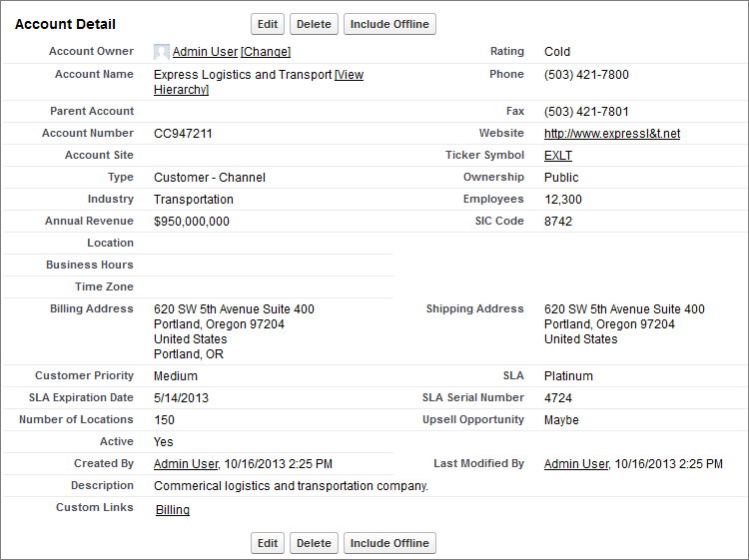Click the top Edit button
Viewport: 749px width, 560px height.
pos(268,24)
